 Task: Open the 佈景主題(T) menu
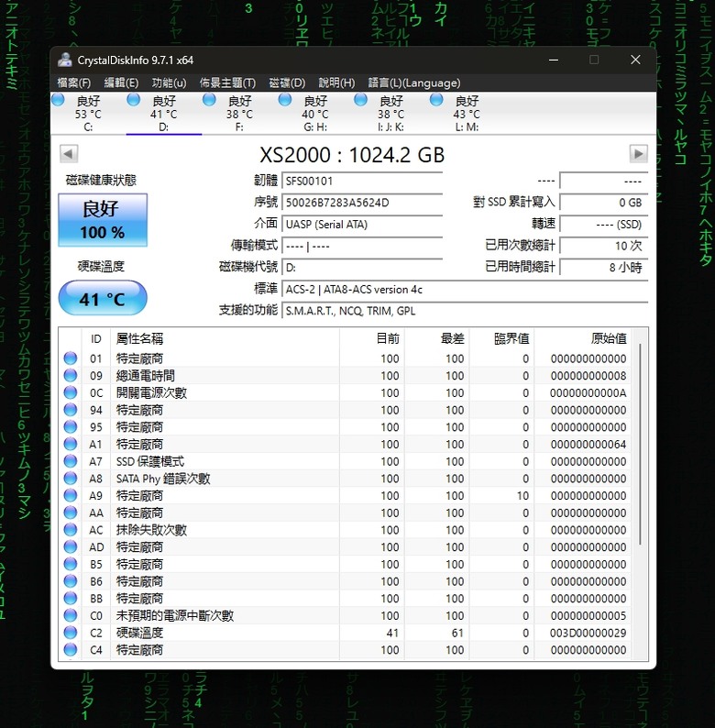click(x=227, y=83)
